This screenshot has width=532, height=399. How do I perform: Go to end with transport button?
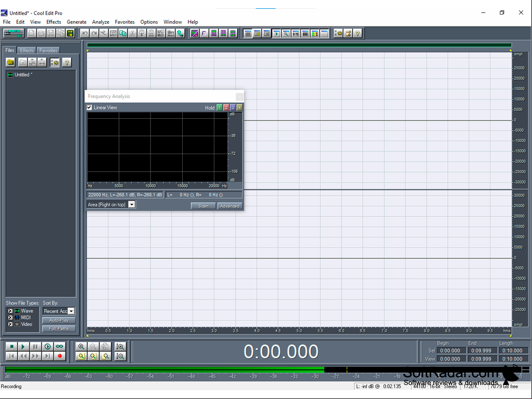pos(48,356)
